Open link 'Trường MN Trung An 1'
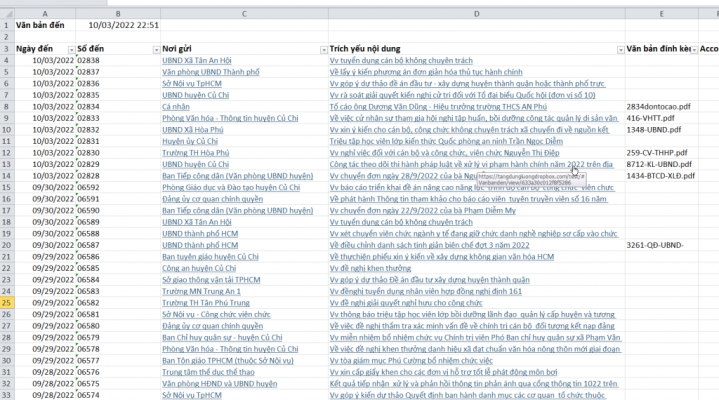 pyautogui.click(x=201, y=291)
